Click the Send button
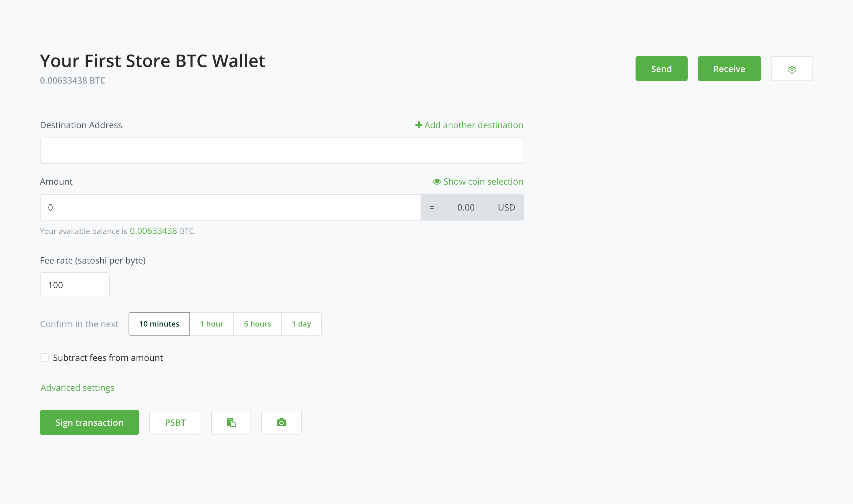 pyautogui.click(x=661, y=68)
